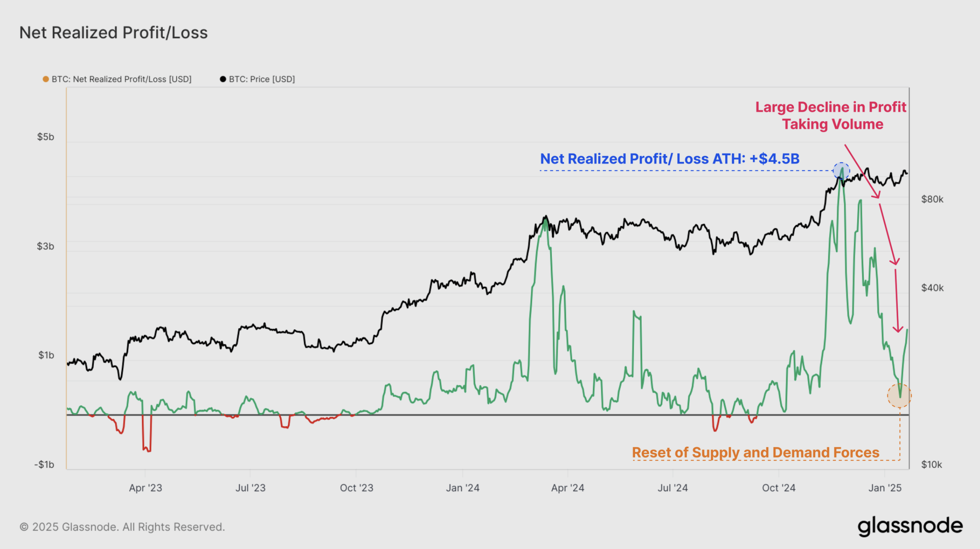Click 'Reset of Supply and Demand Forces' text
The width and height of the screenshot is (980, 549).
click(756, 452)
